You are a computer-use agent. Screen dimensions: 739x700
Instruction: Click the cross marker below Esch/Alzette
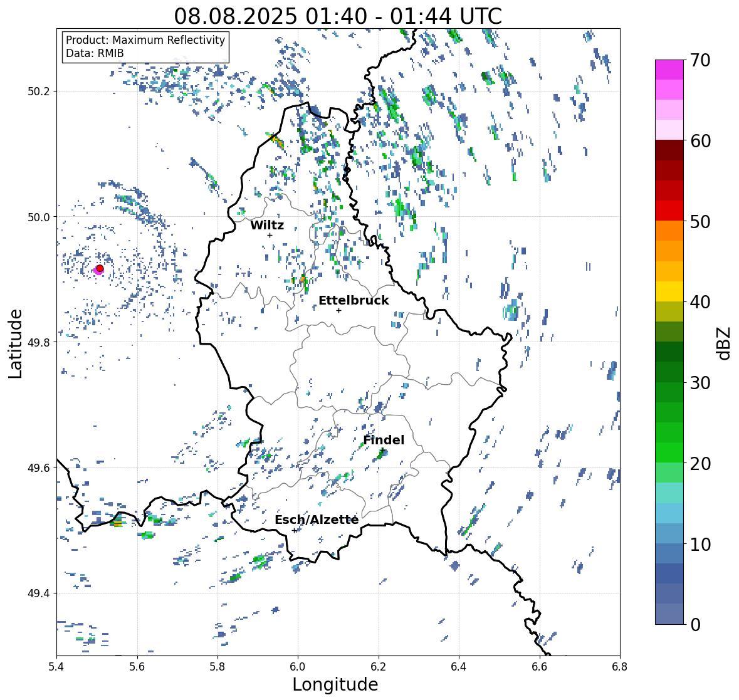pyautogui.click(x=295, y=530)
